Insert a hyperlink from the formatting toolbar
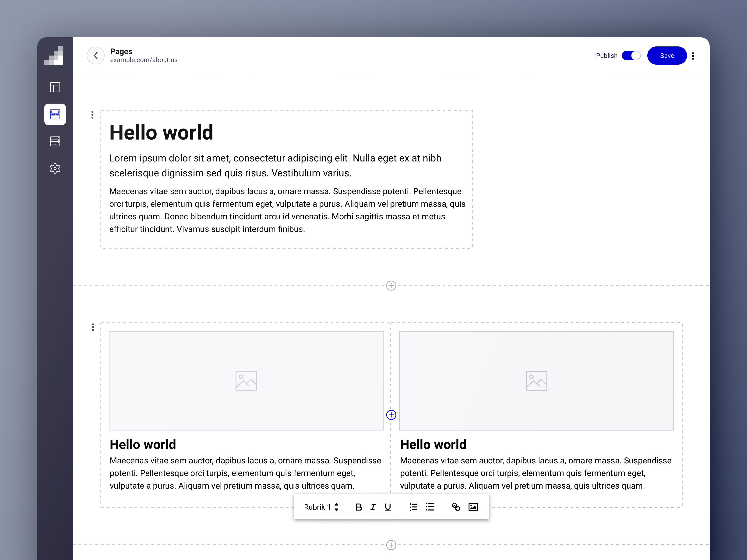The height and width of the screenshot is (560, 747). (x=456, y=507)
